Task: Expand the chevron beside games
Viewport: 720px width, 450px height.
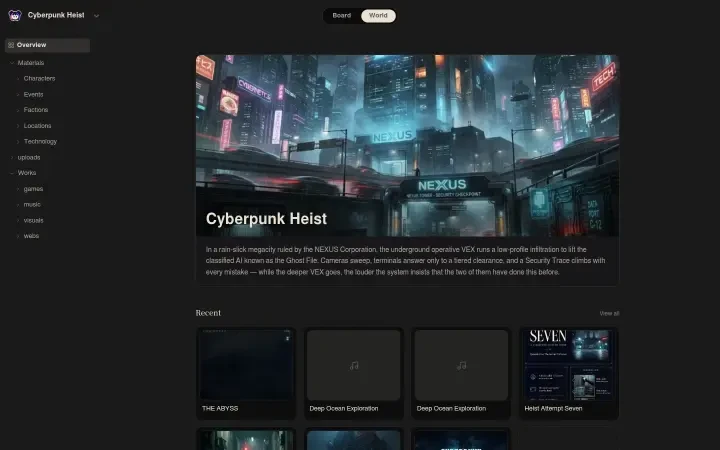Action: pyautogui.click(x=18, y=189)
